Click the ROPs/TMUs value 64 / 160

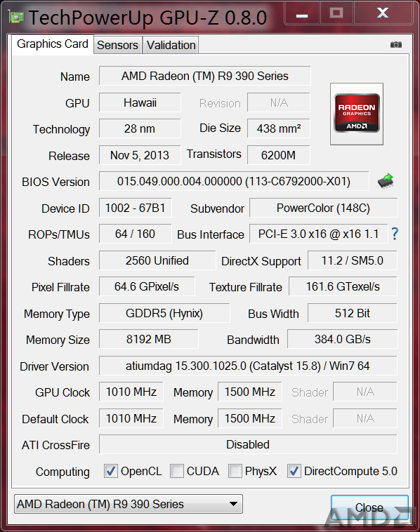pyautogui.click(x=135, y=234)
